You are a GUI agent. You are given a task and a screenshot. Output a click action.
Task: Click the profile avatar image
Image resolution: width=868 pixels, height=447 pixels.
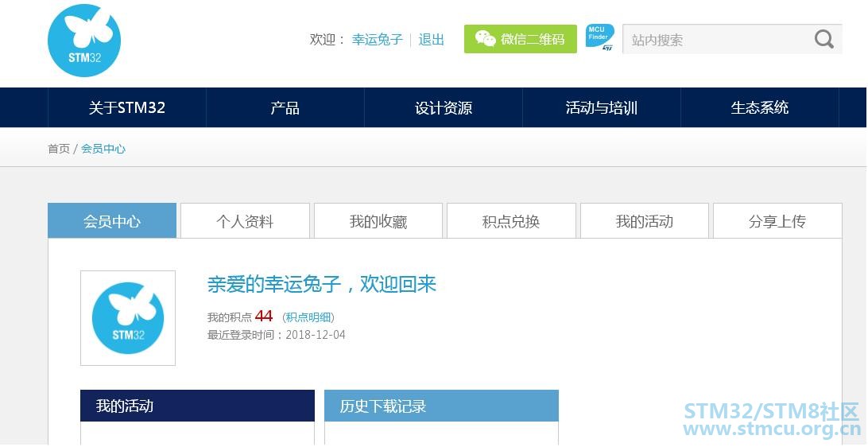tap(128, 318)
